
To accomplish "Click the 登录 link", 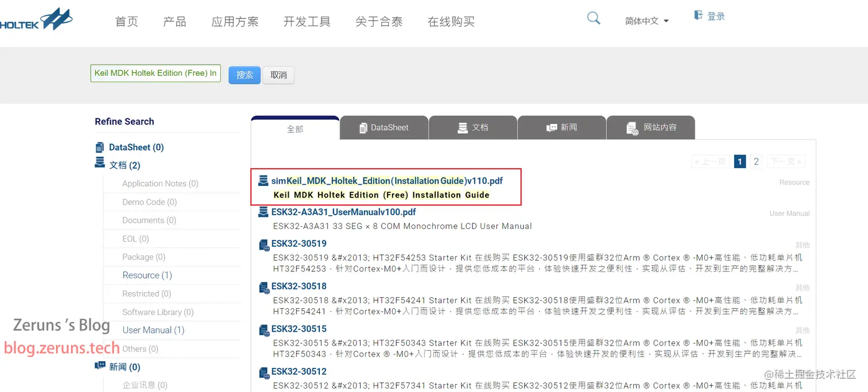I will point(716,17).
